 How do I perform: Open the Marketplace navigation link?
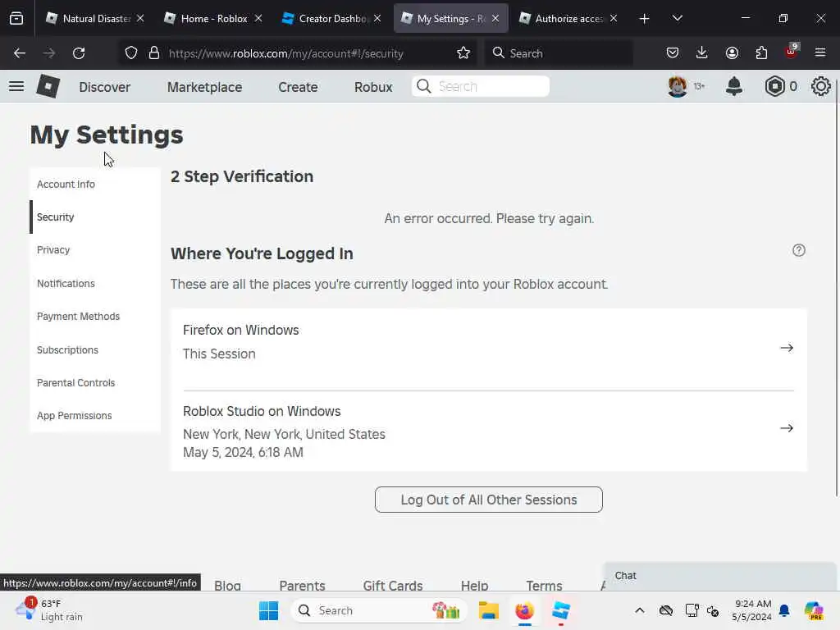[x=204, y=87]
